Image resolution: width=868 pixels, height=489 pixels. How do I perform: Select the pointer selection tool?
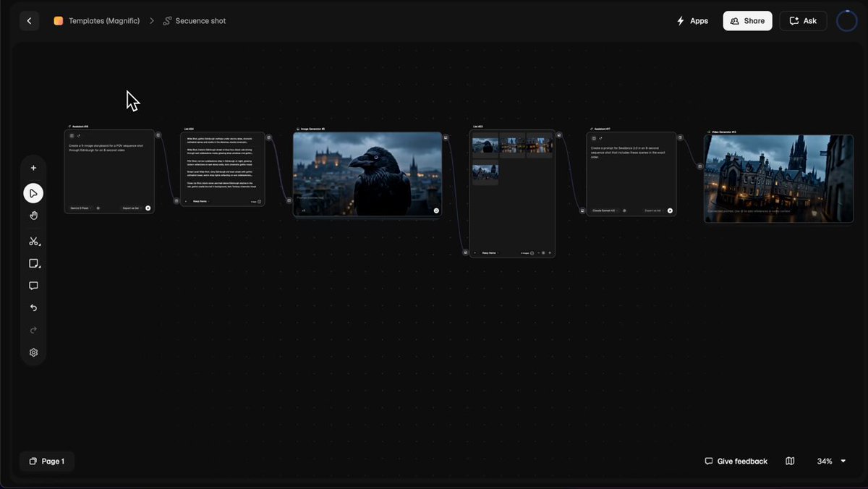pos(33,193)
